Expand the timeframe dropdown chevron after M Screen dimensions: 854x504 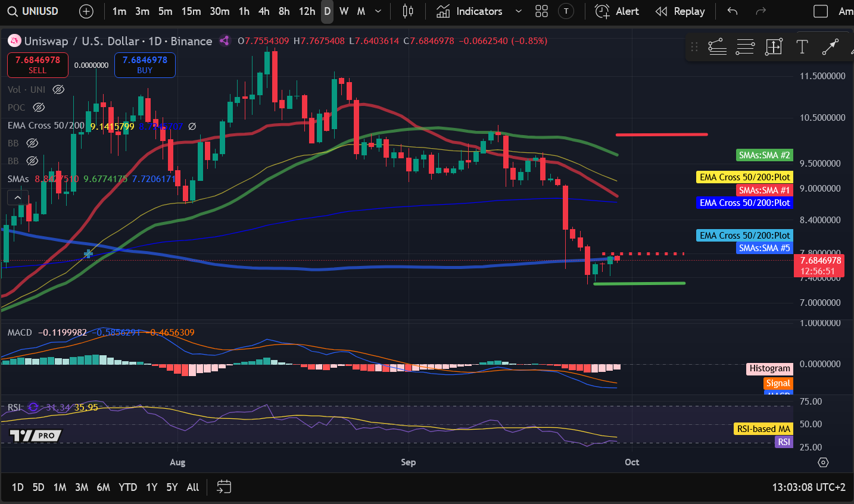[378, 11]
